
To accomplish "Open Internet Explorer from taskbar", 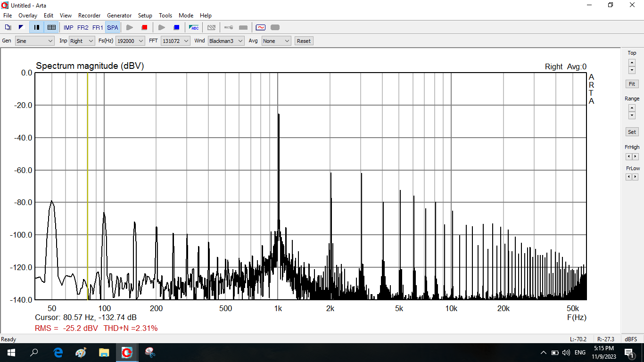I will tap(58, 353).
